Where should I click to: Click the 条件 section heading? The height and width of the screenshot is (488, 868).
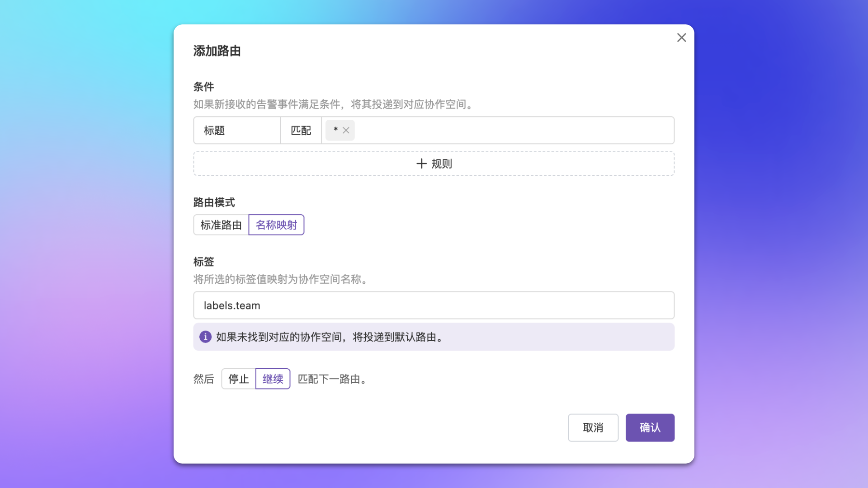click(203, 87)
